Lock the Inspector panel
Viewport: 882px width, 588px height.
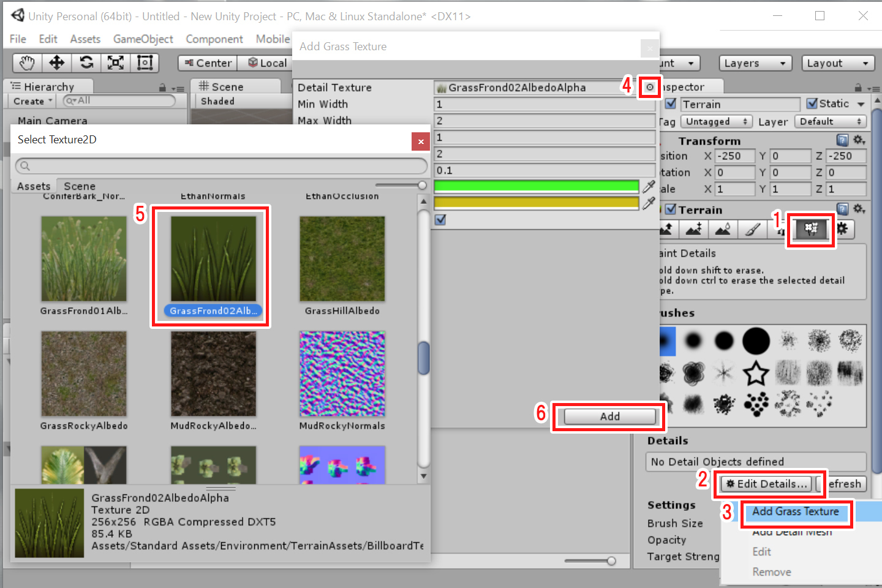[x=858, y=88]
